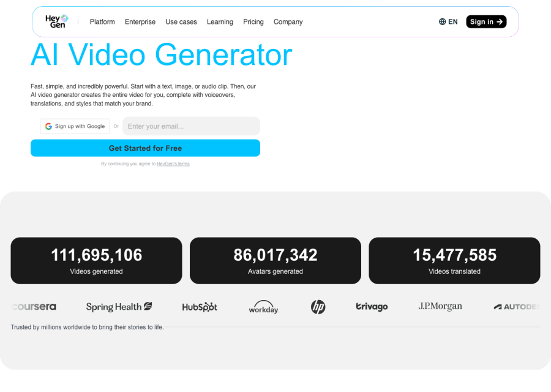
Task: Click the Google icon on sign up button
Action: [48, 126]
